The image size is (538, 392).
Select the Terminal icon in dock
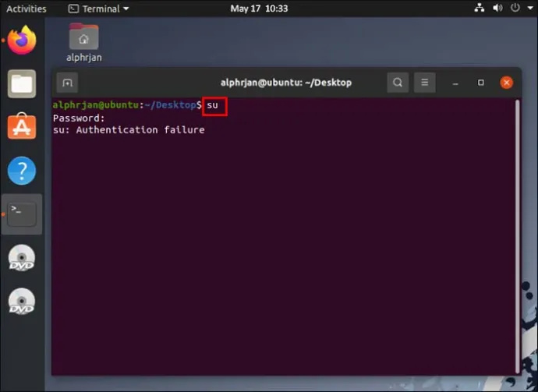[22, 214]
